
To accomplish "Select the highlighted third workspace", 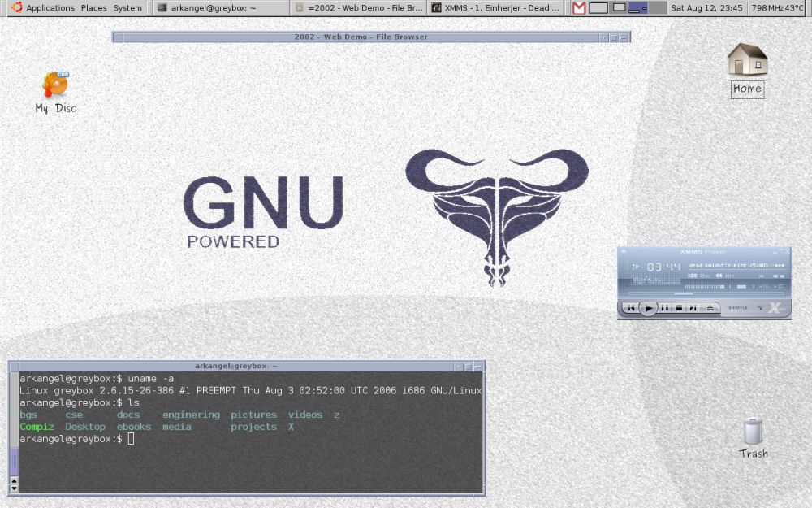I will click(637, 8).
